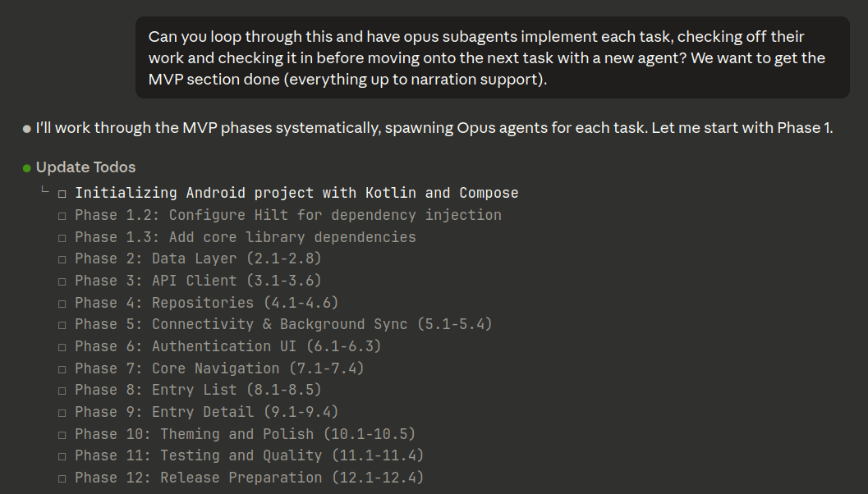Click the user prompt message bubble
Screen dimensions: 868x494
pos(491,57)
